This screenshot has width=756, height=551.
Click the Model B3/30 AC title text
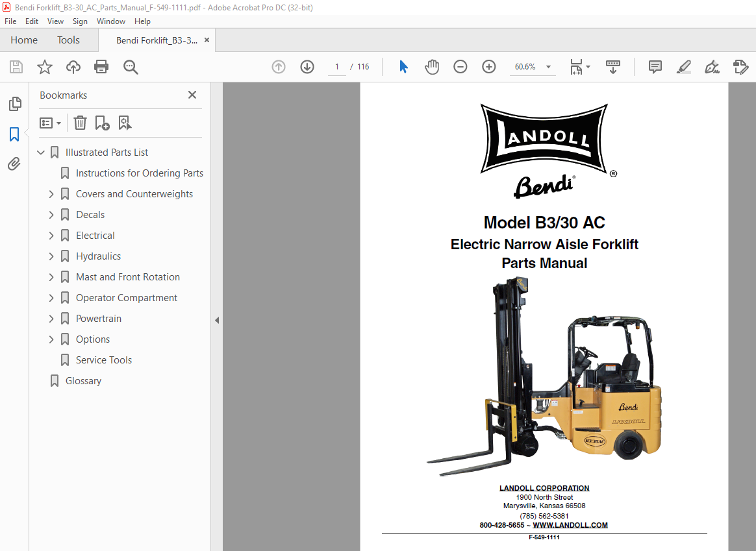pos(544,223)
